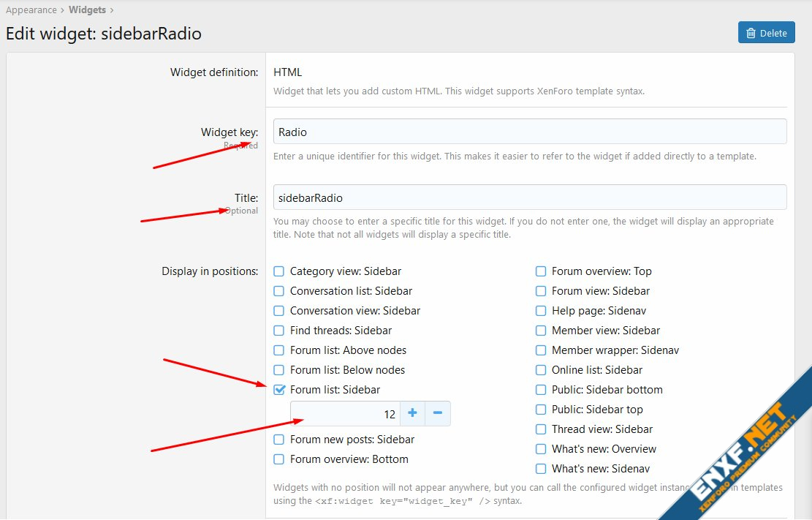Screen dimensions: 812x520
Task: Focus the Title text field
Action: click(x=529, y=197)
